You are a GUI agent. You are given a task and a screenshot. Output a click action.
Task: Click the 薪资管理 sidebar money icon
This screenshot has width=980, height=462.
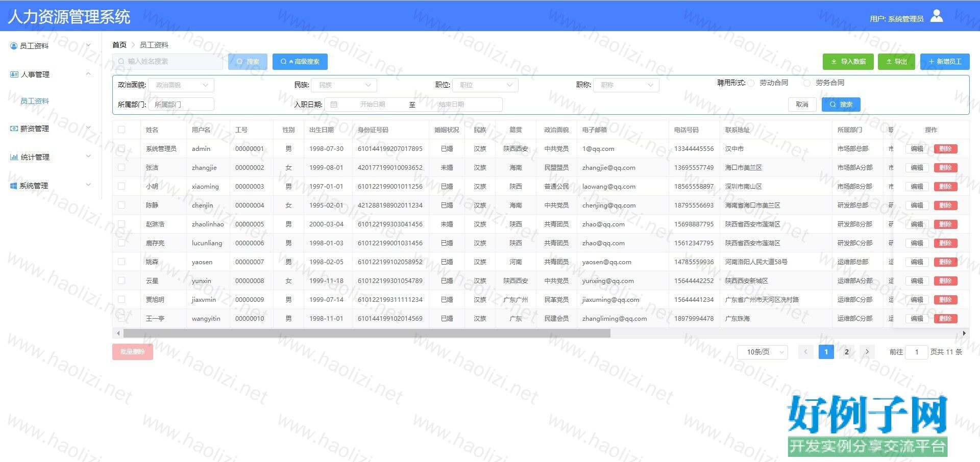click(14, 129)
